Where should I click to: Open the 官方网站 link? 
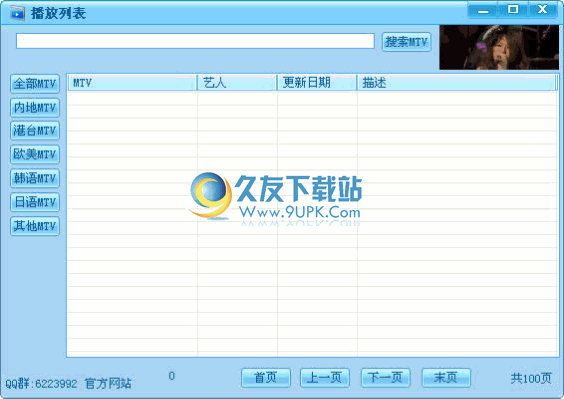point(108,384)
